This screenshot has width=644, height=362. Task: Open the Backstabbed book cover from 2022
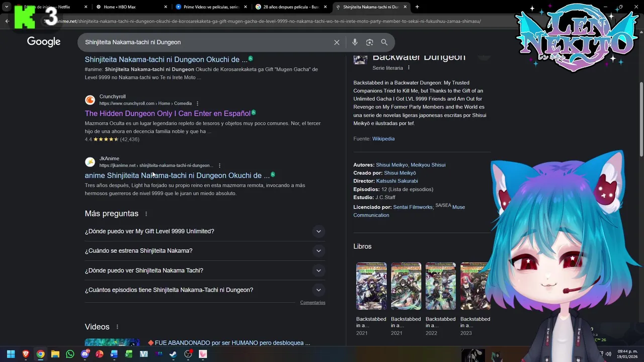[441, 286]
